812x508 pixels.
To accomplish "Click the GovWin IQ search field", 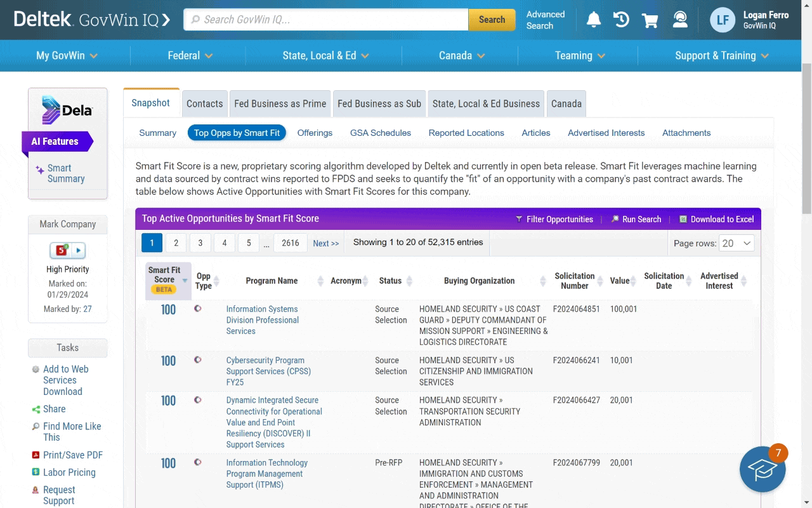I will tap(325, 20).
